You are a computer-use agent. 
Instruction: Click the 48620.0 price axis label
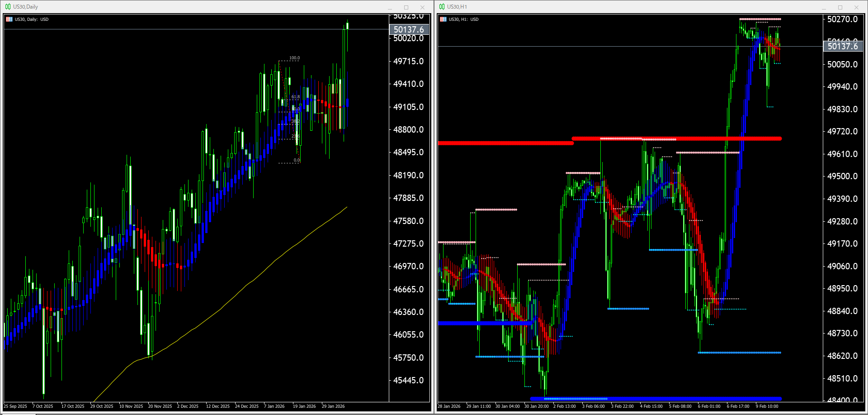[x=843, y=356]
